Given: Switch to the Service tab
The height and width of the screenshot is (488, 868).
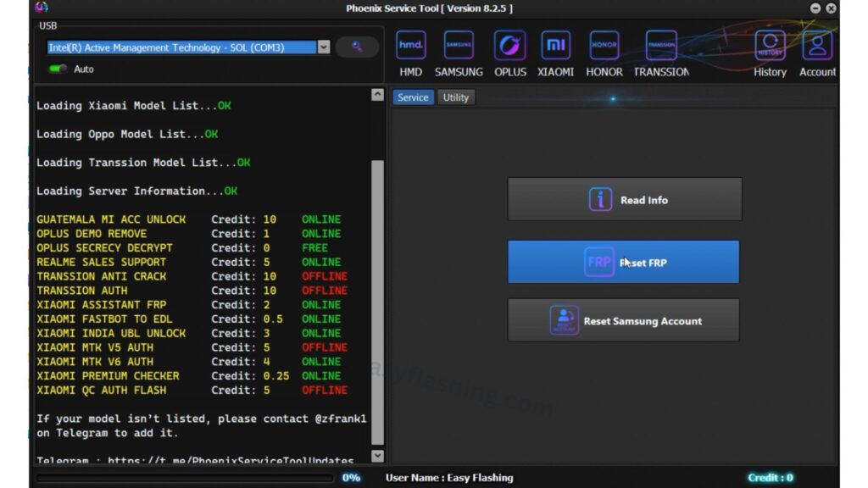Looking at the screenshot, I should (413, 97).
